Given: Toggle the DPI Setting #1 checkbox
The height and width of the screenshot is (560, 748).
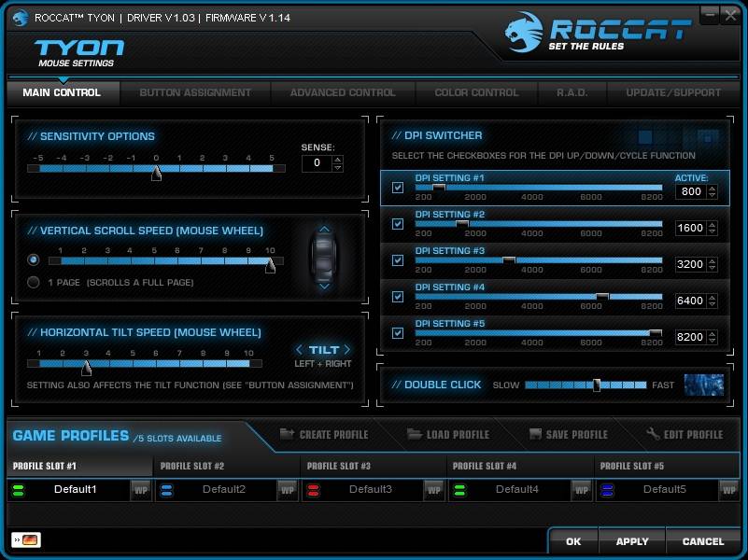Looking at the screenshot, I should click(398, 188).
